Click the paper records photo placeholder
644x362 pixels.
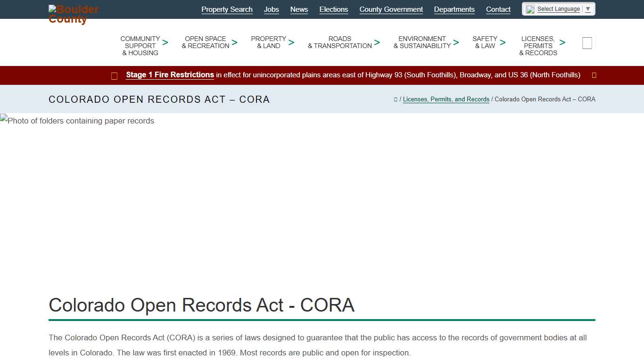pos(77,121)
